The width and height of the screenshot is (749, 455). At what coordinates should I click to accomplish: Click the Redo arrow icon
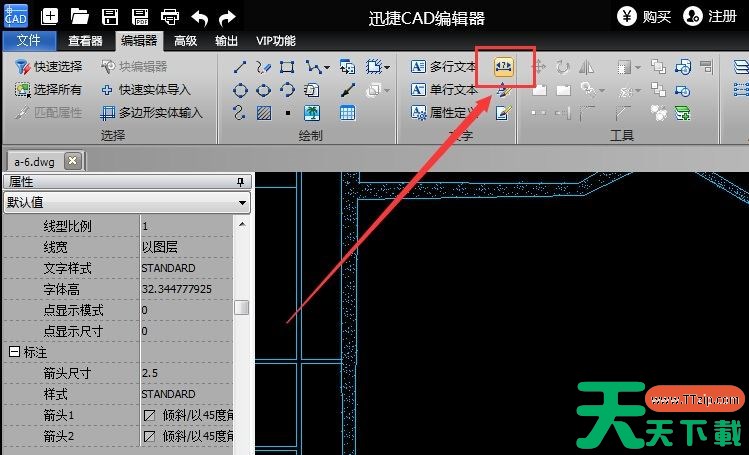coord(228,16)
